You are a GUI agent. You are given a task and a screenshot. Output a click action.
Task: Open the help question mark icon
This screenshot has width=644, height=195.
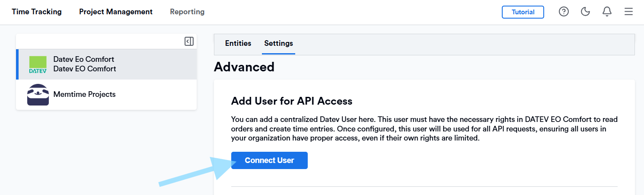564,12
